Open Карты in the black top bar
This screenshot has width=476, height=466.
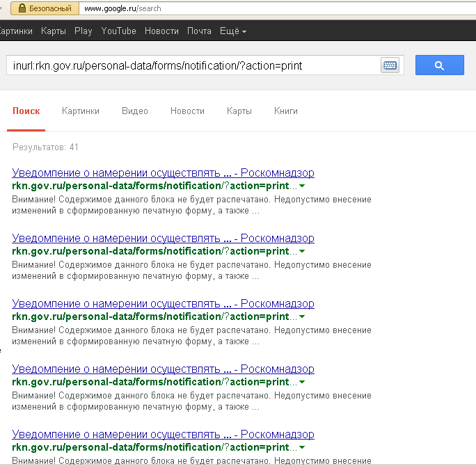pos(54,31)
